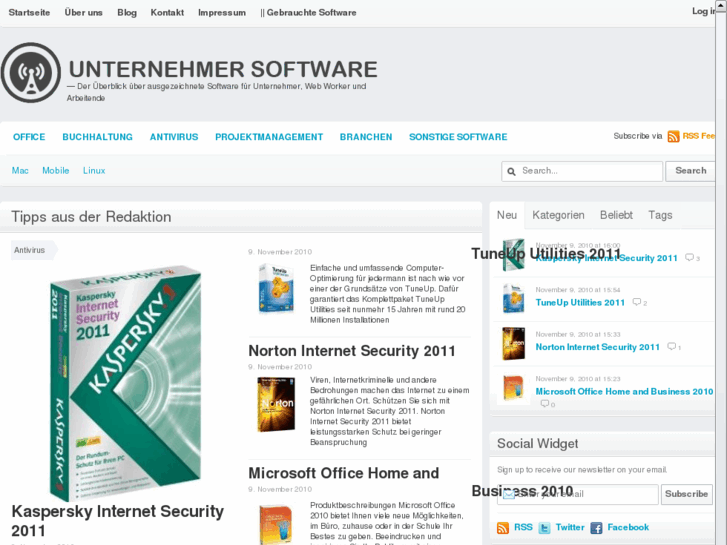Click into the Search... input field
The height and width of the screenshot is (545, 727).
click(x=582, y=171)
